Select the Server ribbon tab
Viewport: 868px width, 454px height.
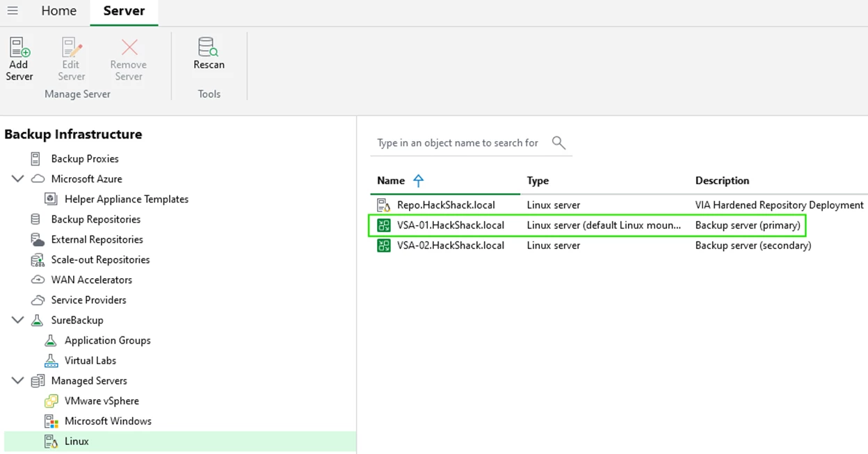(x=123, y=10)
